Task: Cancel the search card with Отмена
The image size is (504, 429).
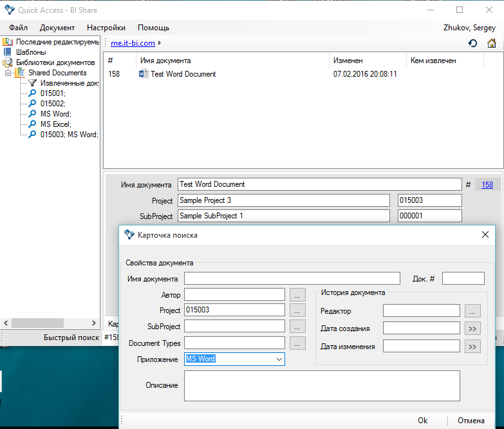Action: 471,421
